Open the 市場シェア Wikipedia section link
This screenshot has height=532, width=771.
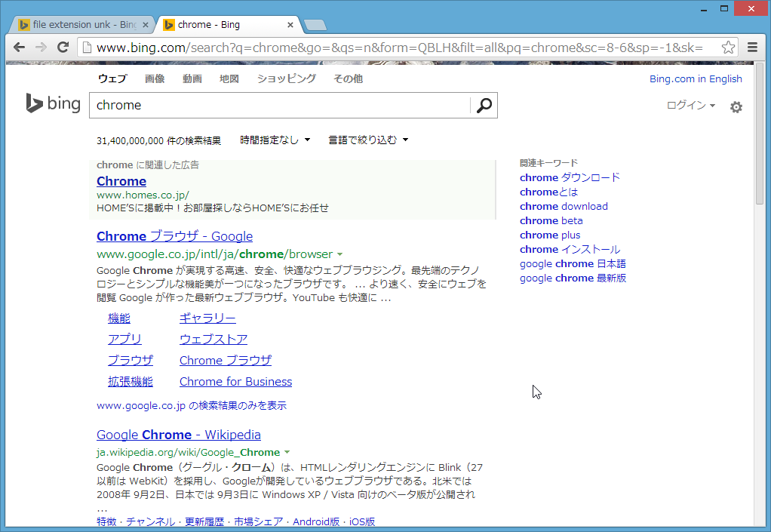coord(258,521)
